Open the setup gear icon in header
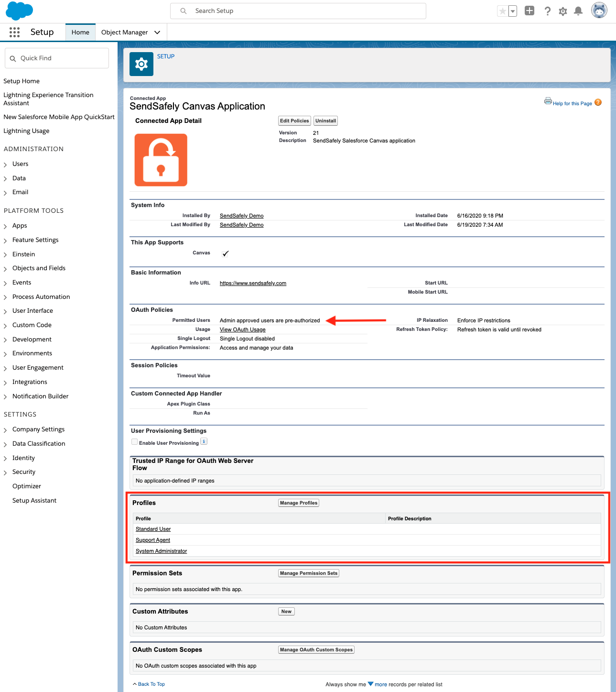 [563, 11]
